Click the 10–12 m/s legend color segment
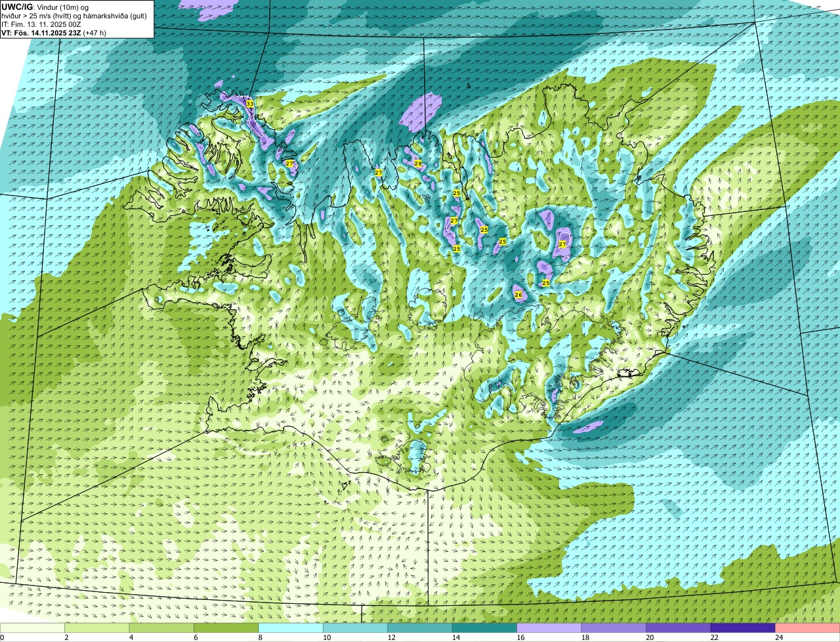Viewport: 840px width, 642px height. (355, 628)
